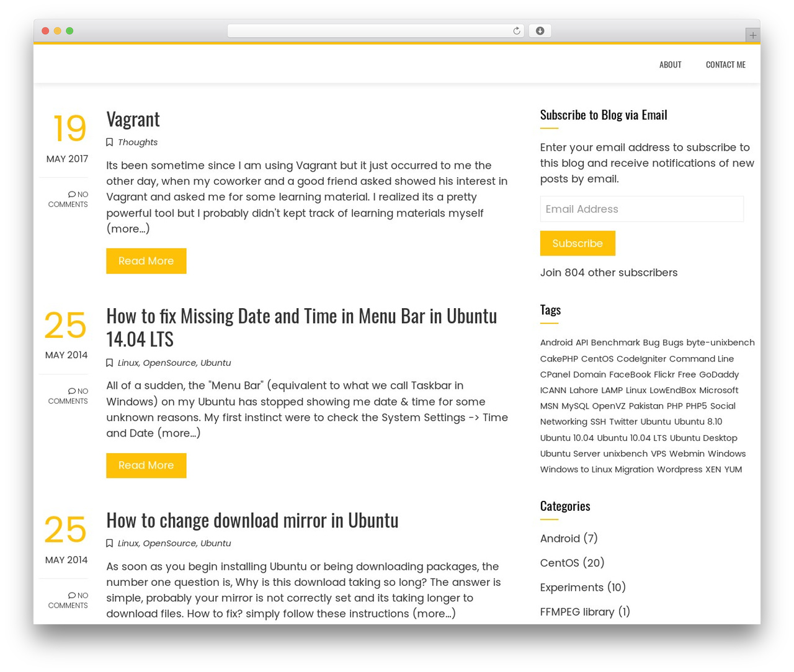Select the Pakistan tag

tap(646, 406)
